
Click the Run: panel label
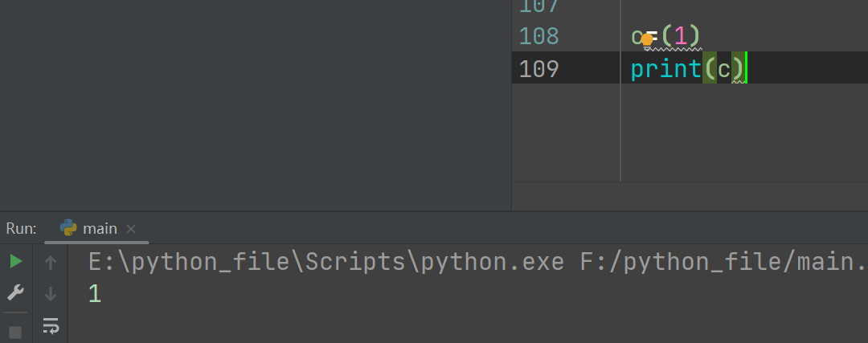pos(21,229)
